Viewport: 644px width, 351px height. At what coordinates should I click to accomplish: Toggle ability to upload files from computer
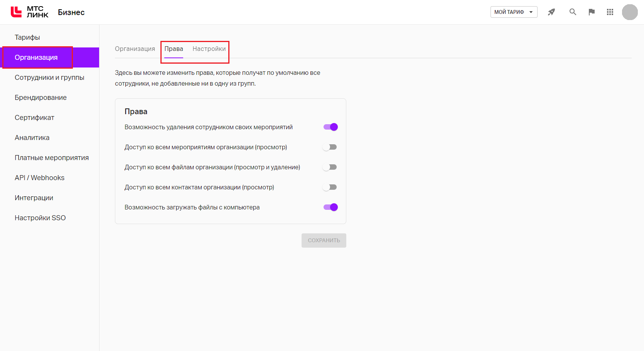(x=330, y=207)
